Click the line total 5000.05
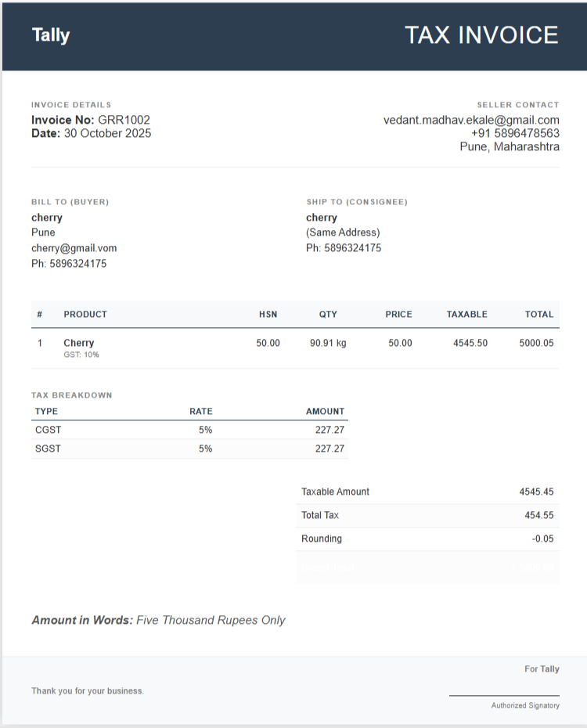The height and width of the screenshot is (728, 587). (536, 343)
